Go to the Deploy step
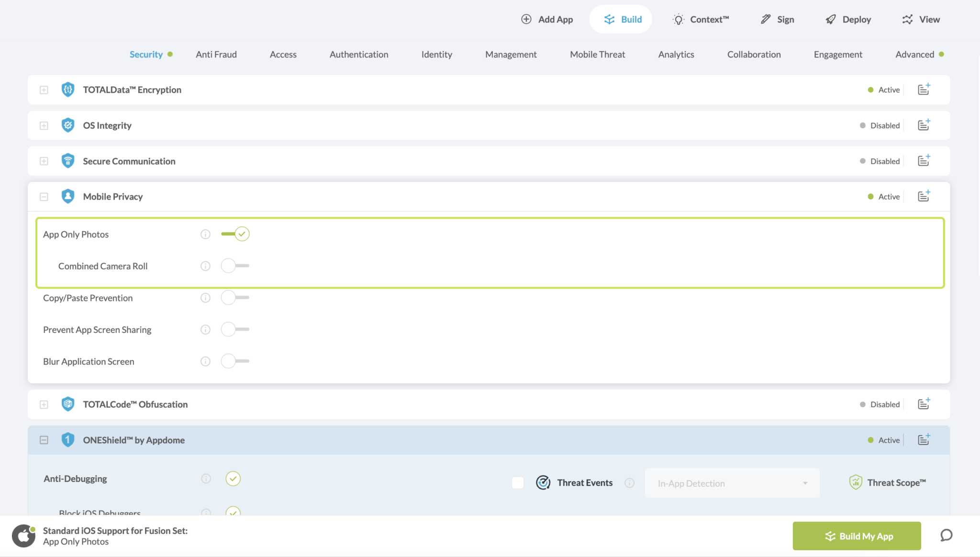 click(848, 20)
